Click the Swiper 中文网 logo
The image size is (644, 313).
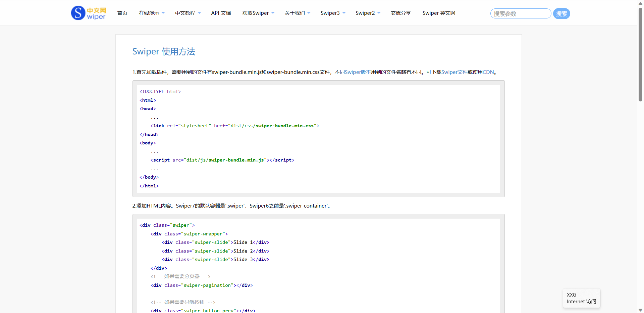[88, 13]
